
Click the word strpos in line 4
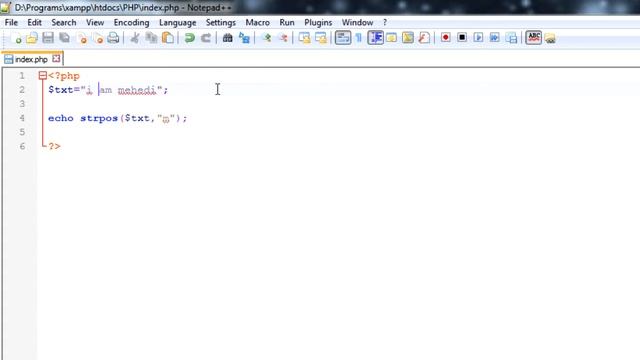pyautogui.click(x=99, y=118)
